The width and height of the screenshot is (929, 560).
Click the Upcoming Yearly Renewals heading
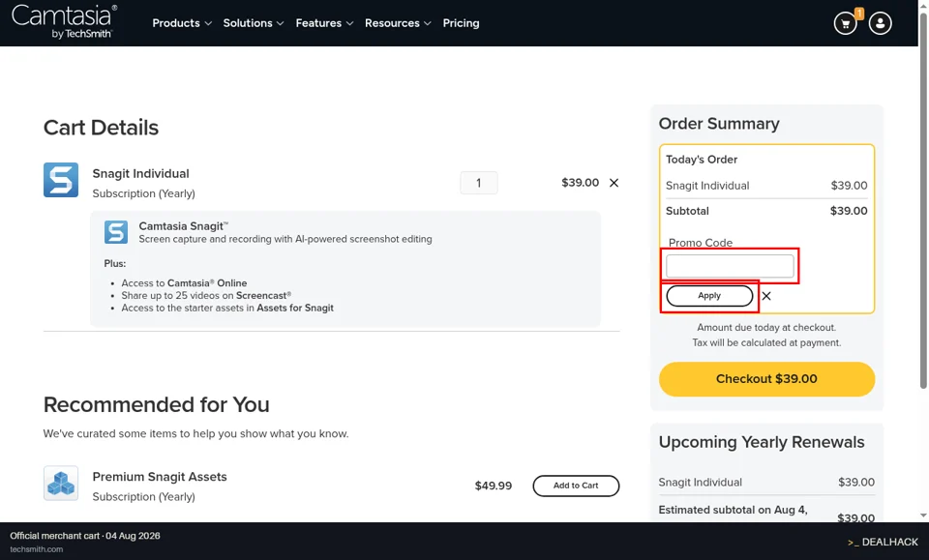pyautogui.click(x=762, y=442)
